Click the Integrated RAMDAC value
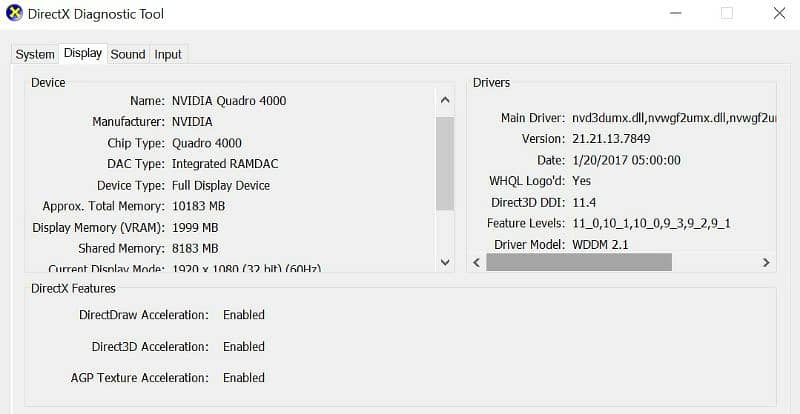This screenshot has width=800, height=414. click(225, 164)
